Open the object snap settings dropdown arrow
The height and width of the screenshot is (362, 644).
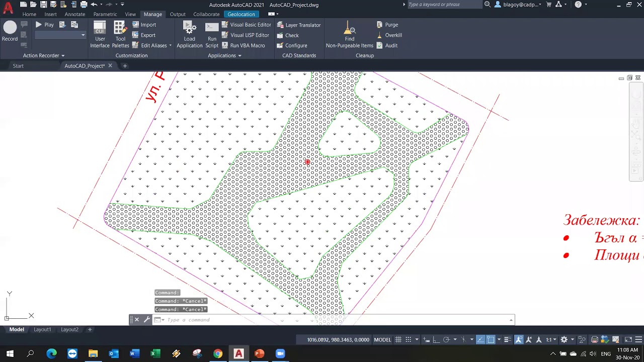[499, 340]
